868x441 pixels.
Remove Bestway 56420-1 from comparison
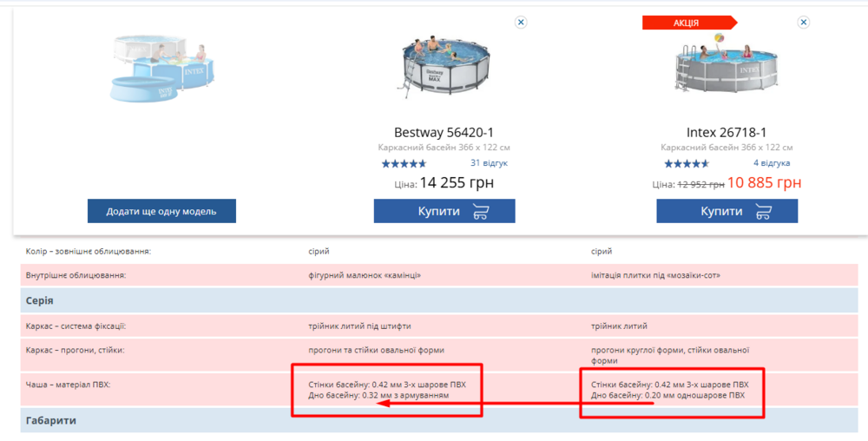pos(521,22)
